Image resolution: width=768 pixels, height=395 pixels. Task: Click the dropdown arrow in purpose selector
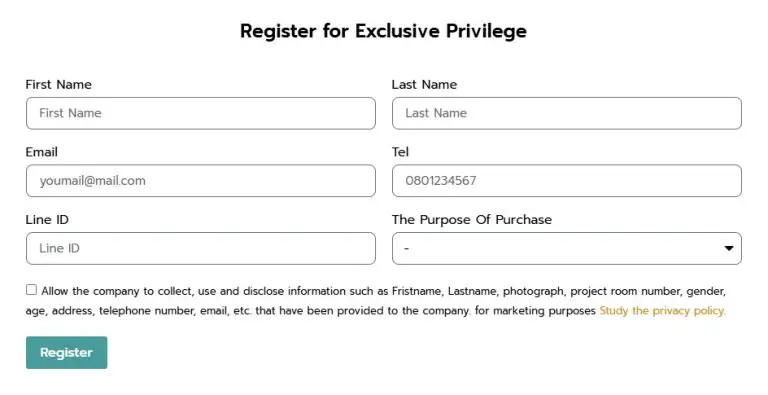(729, 248)
